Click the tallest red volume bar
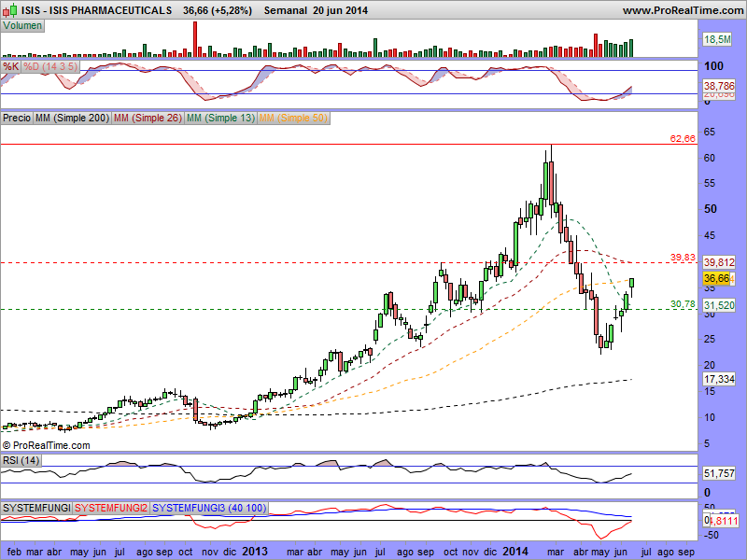The height and width of the screenshot is (560, 747). point(195,39)
